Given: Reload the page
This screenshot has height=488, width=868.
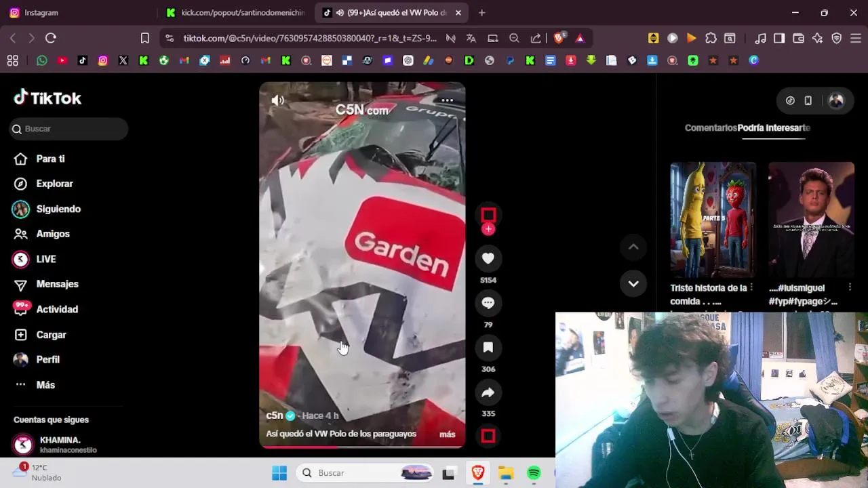Looking at the screenshot, I should [x=51, y=39].
